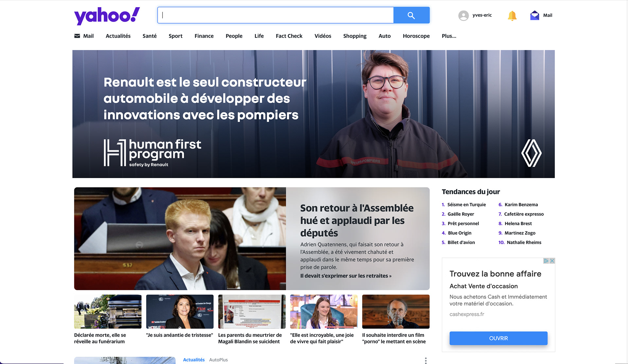This screenshot has height=364, width=628.
Task: Click the envelope icon in the navigation bar
Action: coord(77,36)
